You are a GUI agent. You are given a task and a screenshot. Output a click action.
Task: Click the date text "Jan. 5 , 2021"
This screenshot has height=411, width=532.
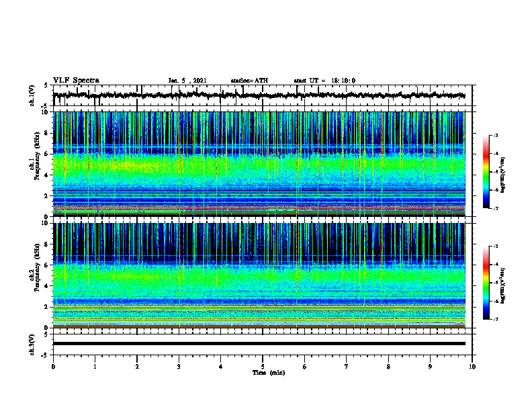click(x=187, y=81)
